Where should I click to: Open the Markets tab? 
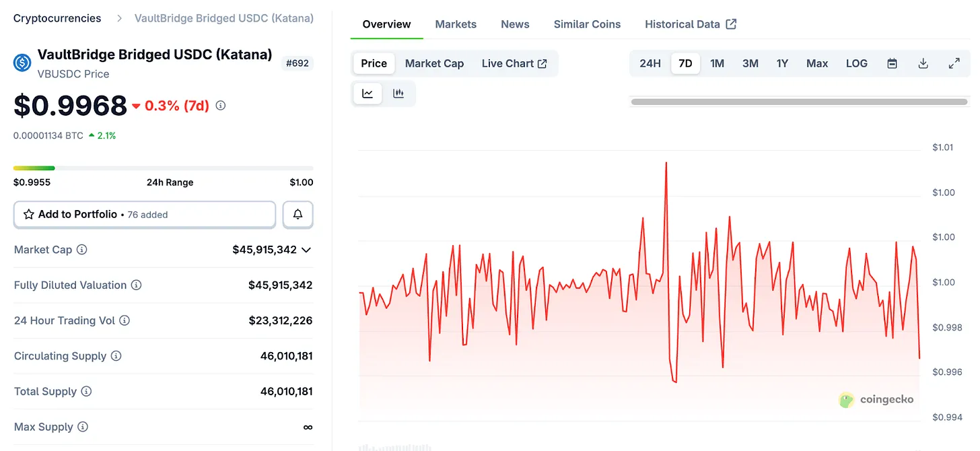[456, 24]
